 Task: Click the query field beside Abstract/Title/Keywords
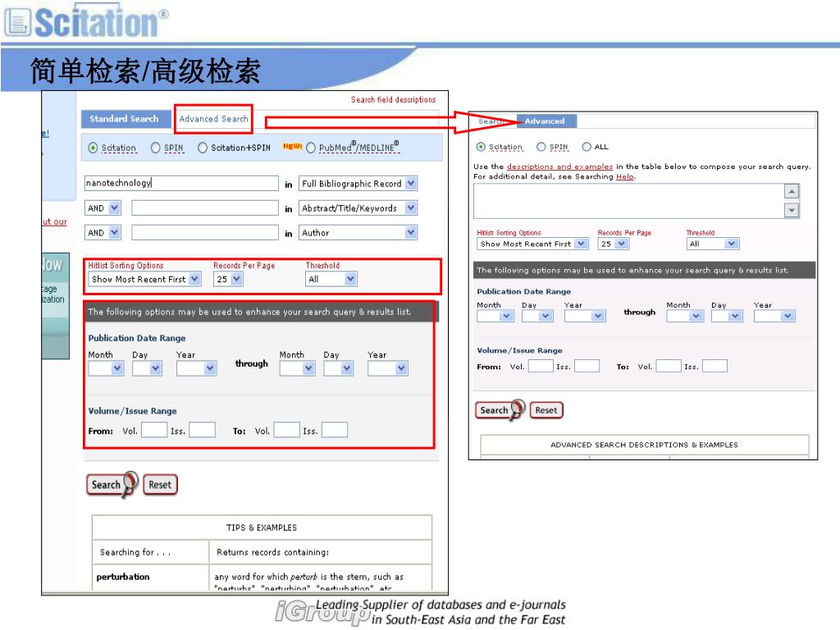pyautogui.click(x=205, y=208)
